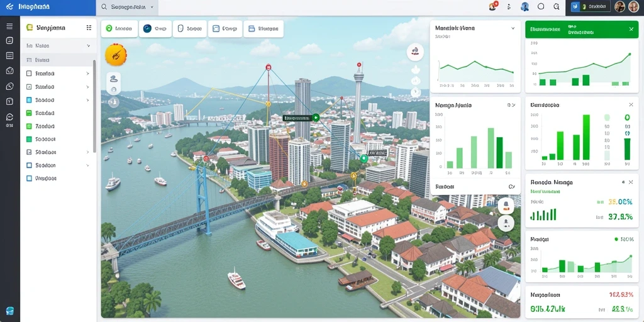Toggle the blue-outlined checkbox beside the down chevron

[29, 165]
